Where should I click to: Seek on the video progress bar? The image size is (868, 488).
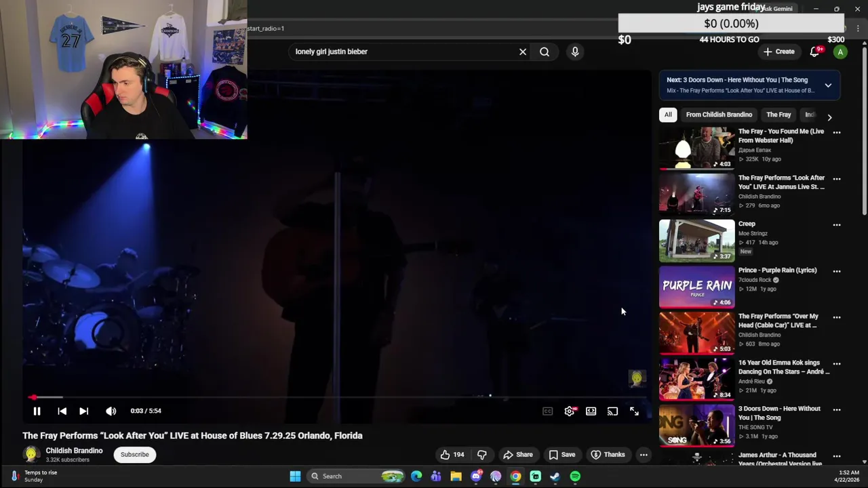coord(337,397)
